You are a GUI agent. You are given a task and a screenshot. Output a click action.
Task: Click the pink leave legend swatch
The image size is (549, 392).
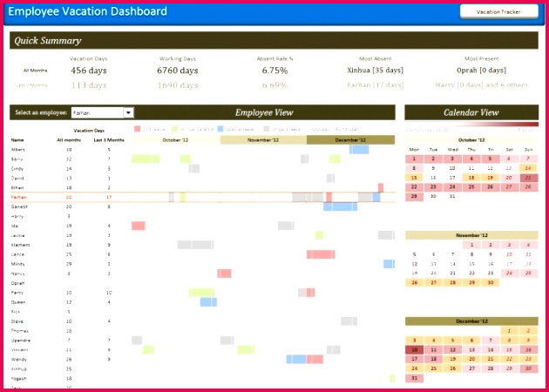pos(138,129)
